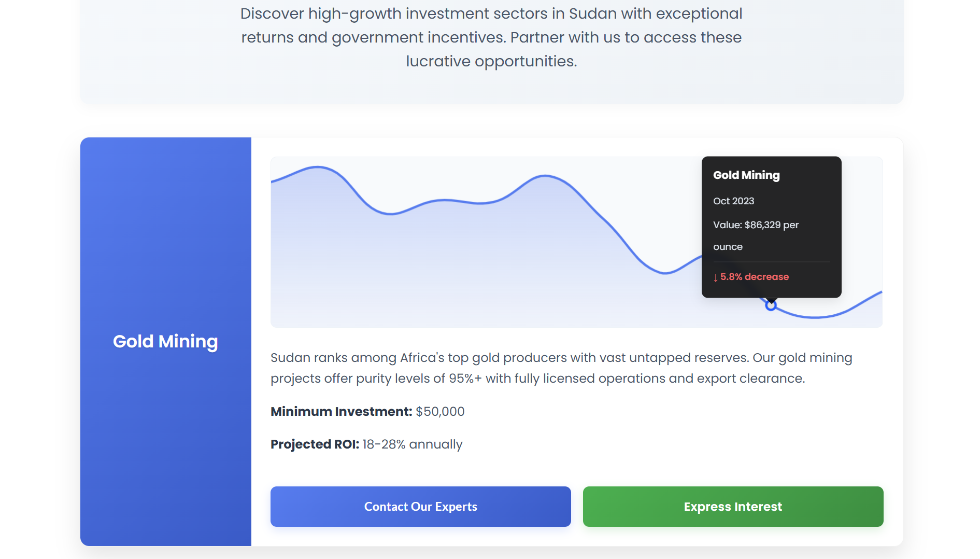This screenshot has height=559, width=980.
Task: Click the Sudan gold producers description paragraph
Action: pos(561,368)
